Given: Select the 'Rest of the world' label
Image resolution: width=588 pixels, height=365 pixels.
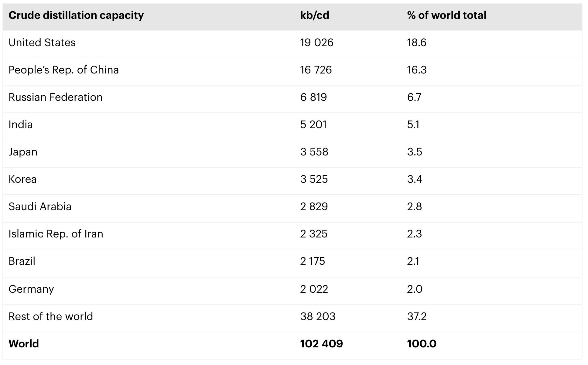Looking at the screenshot, I should (x=51, y=316).
